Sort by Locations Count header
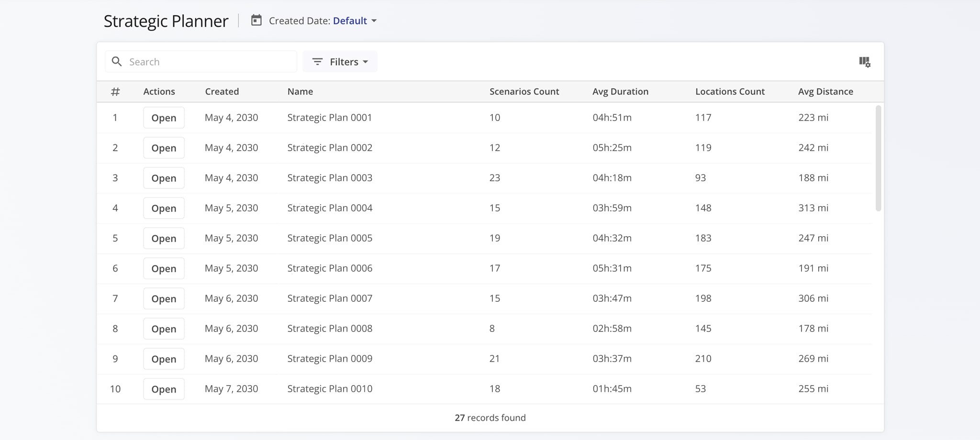The image size is (980, 440). [x=730, y=91]
